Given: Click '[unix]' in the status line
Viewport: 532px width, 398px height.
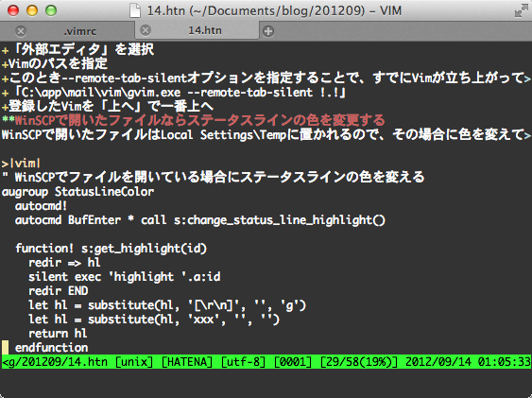Looking at the screenshot, I should (134, 362).
